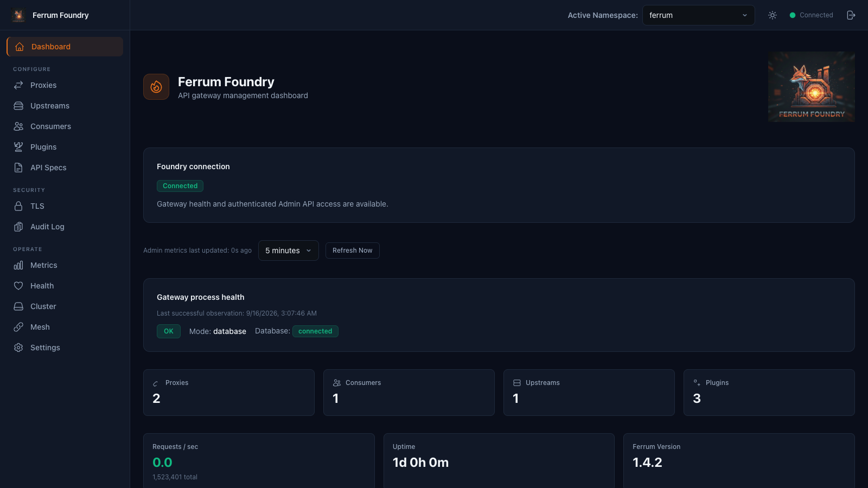Screen dimensions: 868x488
Task: Navigate to Upstreams in the sidebar
Action: pyautogui.click(x=50, y=106)
